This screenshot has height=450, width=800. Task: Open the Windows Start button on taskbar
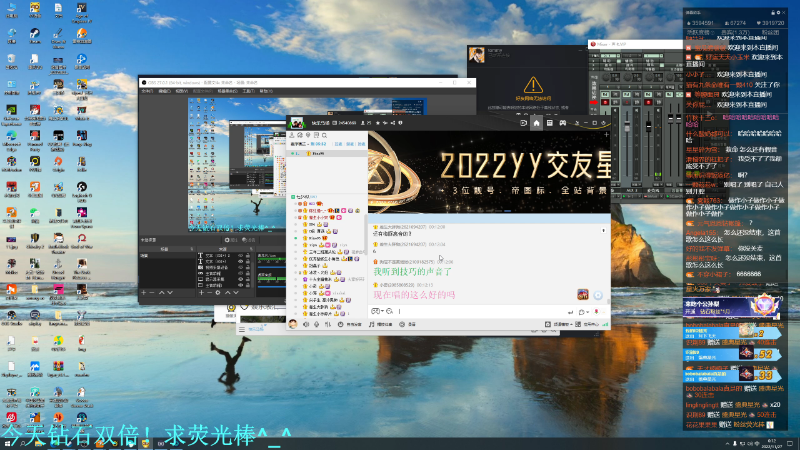(x=7, y=444)
